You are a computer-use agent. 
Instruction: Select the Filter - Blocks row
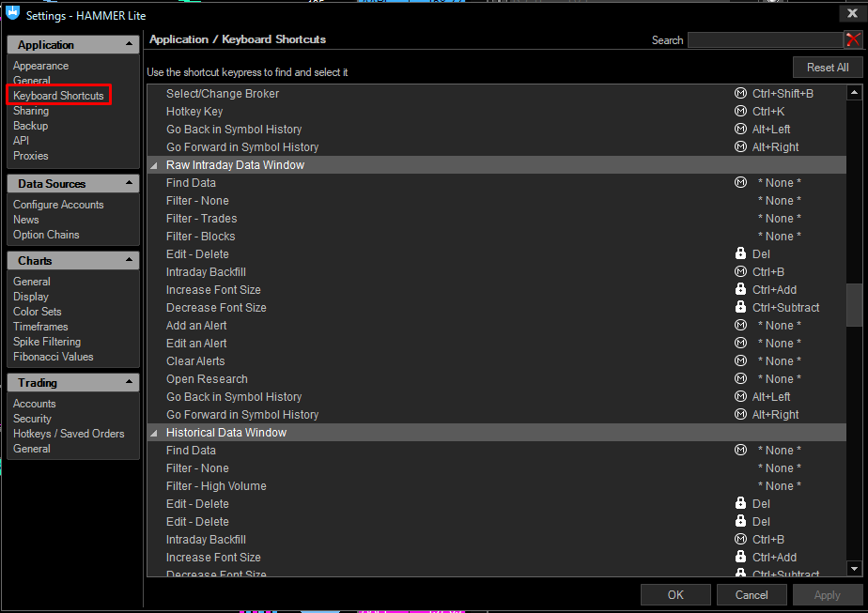[x=497, y=237]
